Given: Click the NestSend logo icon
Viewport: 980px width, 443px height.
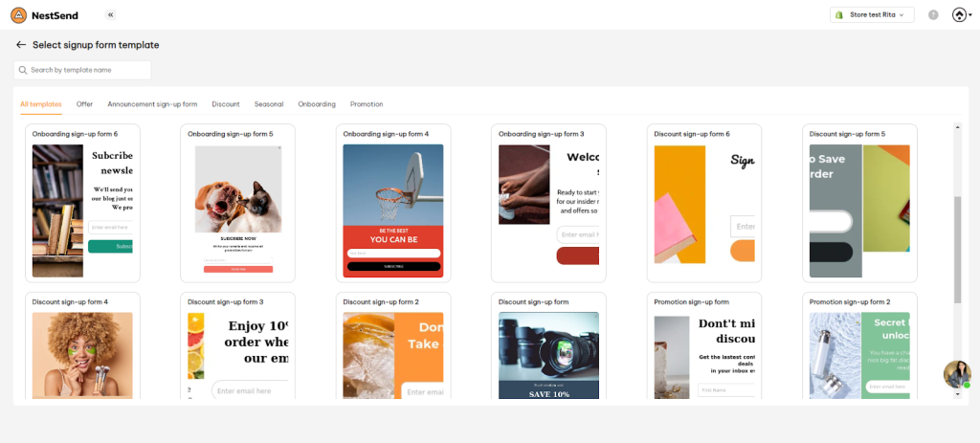Looking at the screenshot, I should pyautogui.click(x=19, y=15).
